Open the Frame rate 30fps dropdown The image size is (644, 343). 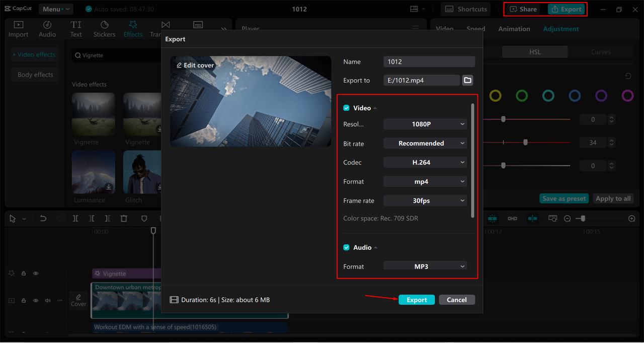(x=425, y=200)
